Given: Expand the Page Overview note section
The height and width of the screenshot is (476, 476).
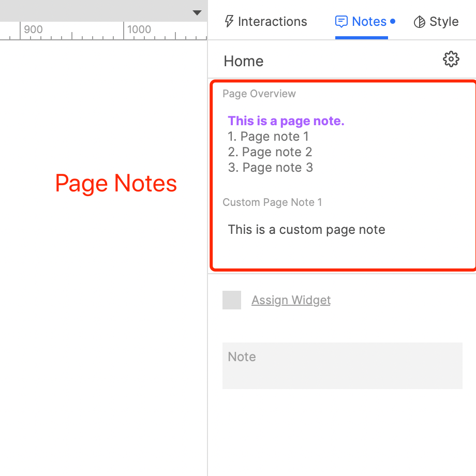Looking at the screenshot, I should (x=259, y=94).
